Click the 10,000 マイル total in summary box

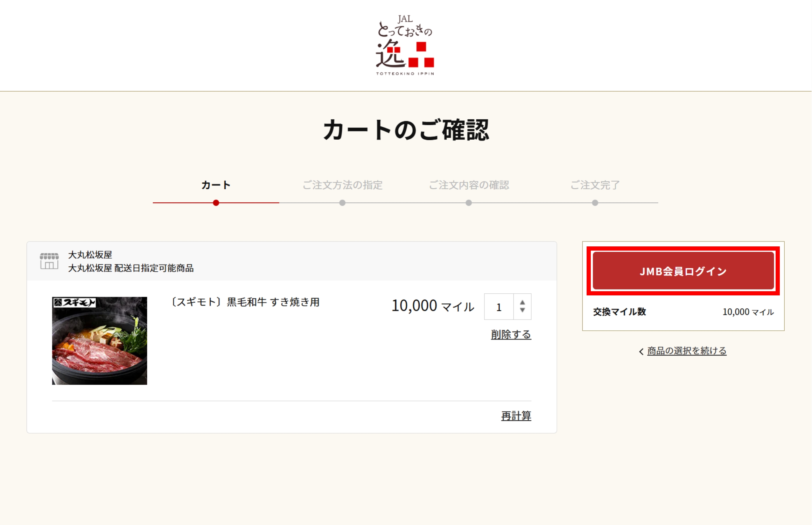tap(748, 312)
